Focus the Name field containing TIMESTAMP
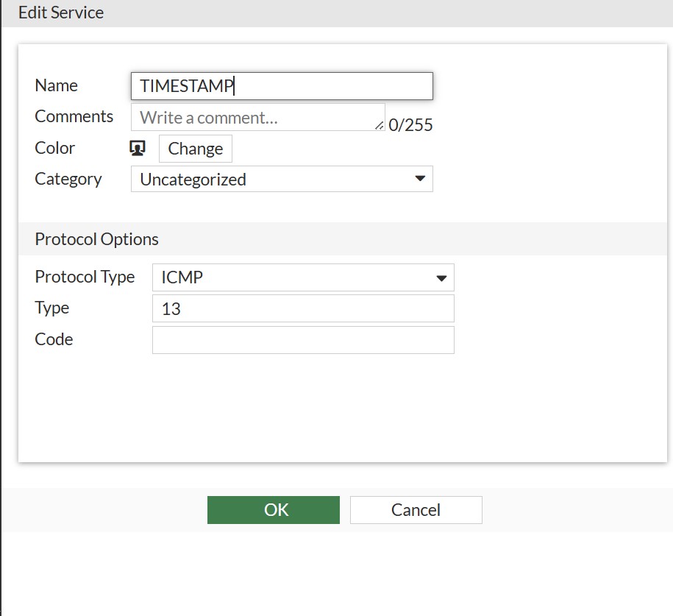The width and height of the screenshot is (673, 616). tap(282, 86)
